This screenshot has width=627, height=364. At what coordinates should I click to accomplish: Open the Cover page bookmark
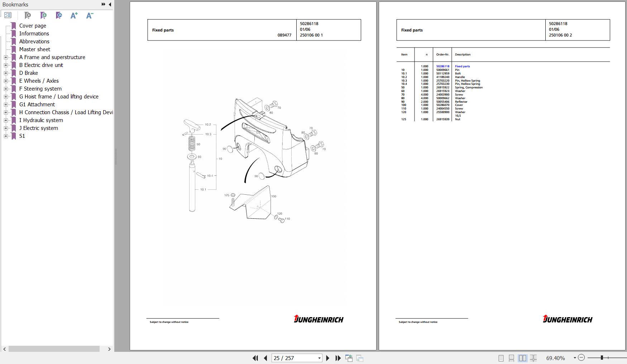33,26
